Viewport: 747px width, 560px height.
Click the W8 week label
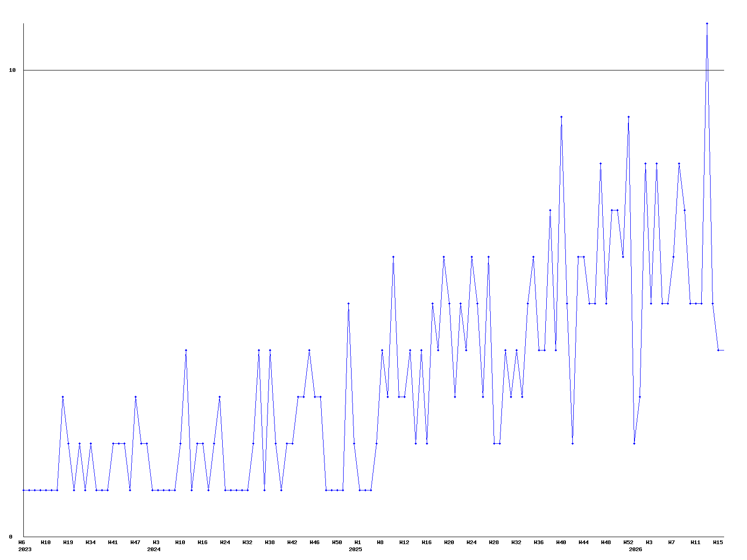point(380,542)
